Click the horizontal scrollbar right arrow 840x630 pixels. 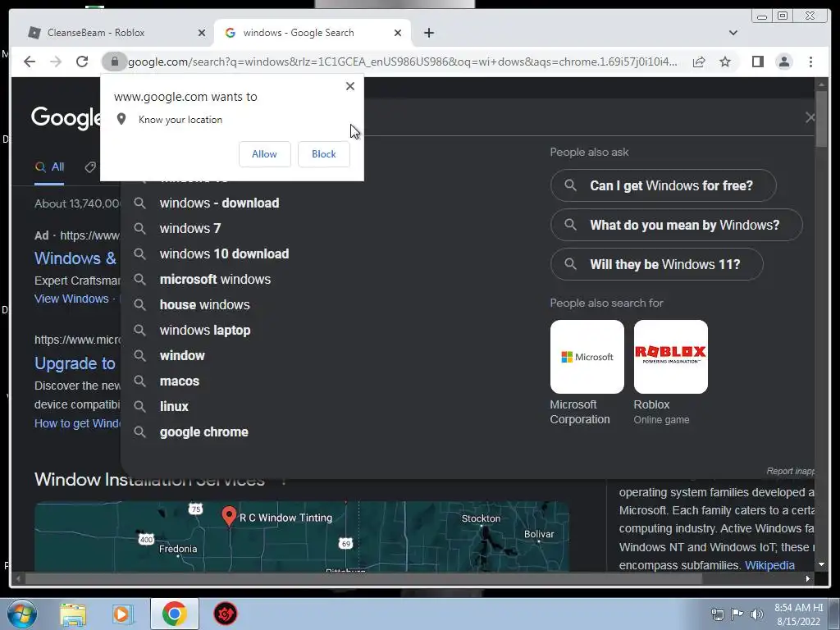pyautogui.click(x=808, y=578)
